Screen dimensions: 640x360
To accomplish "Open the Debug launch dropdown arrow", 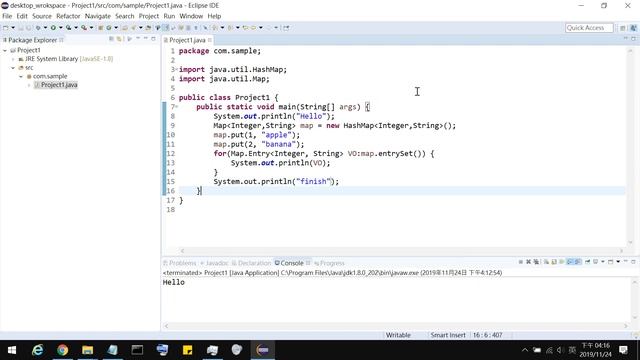I will coord(45,28).
